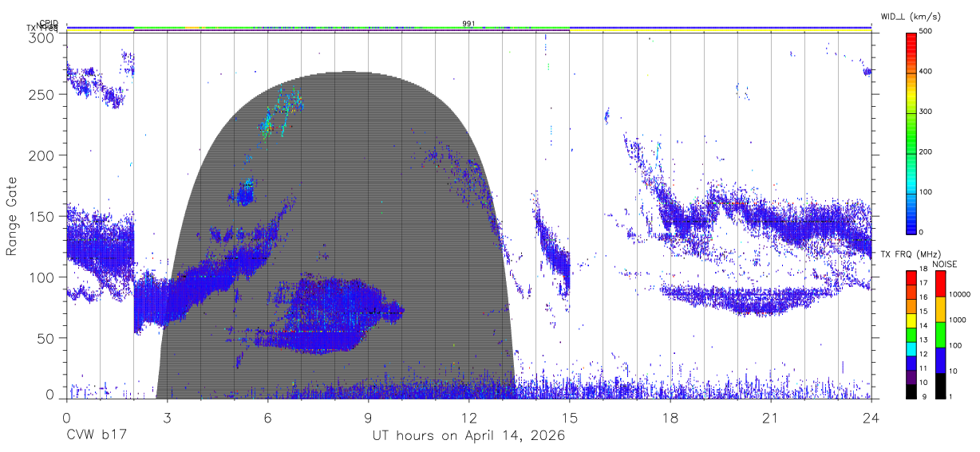The height and width of the screenshot is (452, 980).
Task: Click the blue 10–100 NOISE swatch
Action: (940, 360)
